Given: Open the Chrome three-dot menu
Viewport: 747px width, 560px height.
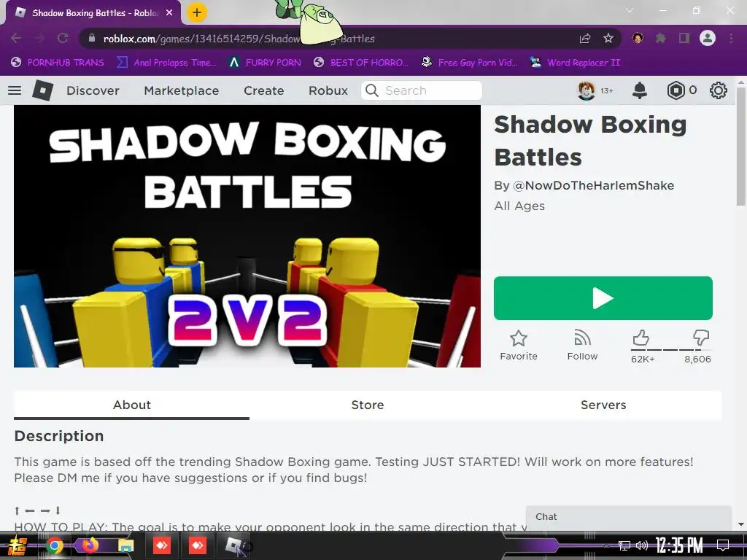Looking at the screenshot, I should tap(731, 38).
